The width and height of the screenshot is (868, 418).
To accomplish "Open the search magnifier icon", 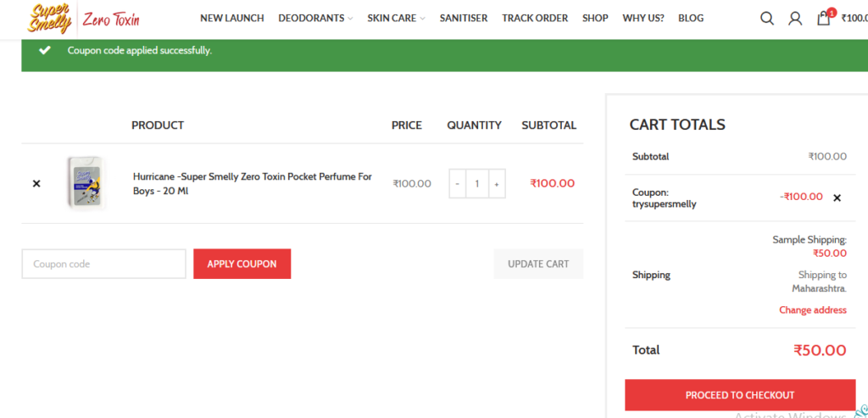I will click(x=766, y=19).
